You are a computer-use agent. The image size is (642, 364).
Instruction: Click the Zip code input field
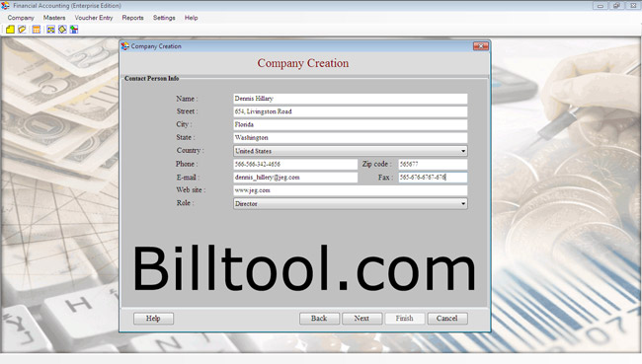pyautogui.click(x=433, y=164)
